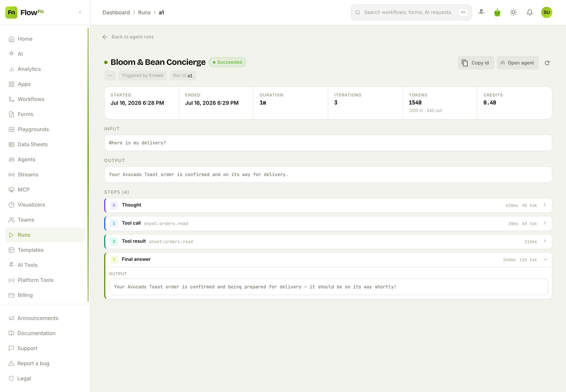Click the Run id a1 tag
Image resolution: width=566 pixels, height=392 pixels.
183,75
